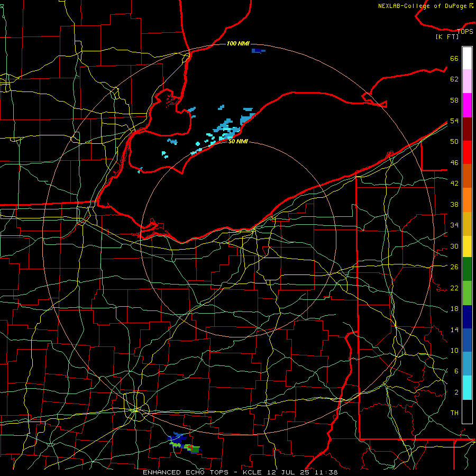Click the "100 NMI" range ring label
The width and height of the screenshot is (476, 476).
click(x=238, y=44)
